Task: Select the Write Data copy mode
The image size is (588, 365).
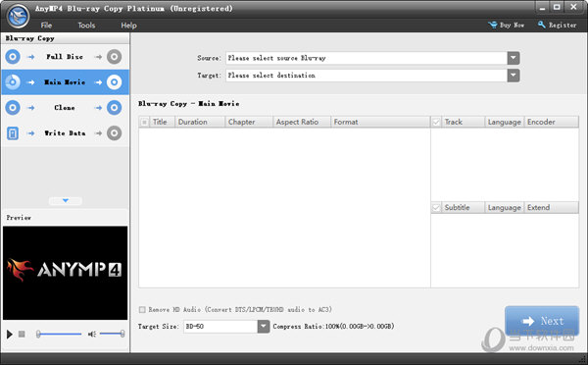Action: 65,133
